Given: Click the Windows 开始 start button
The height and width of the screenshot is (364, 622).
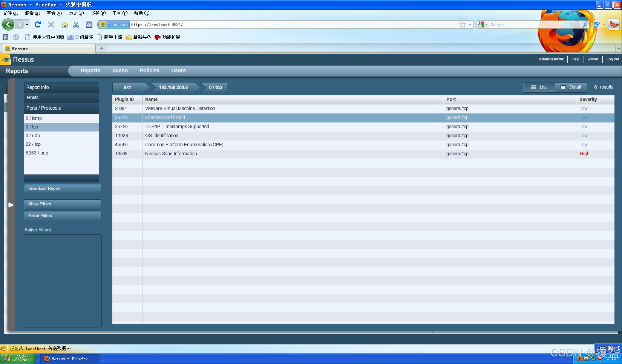Looking at the screenshot, I should click(18, 358).
